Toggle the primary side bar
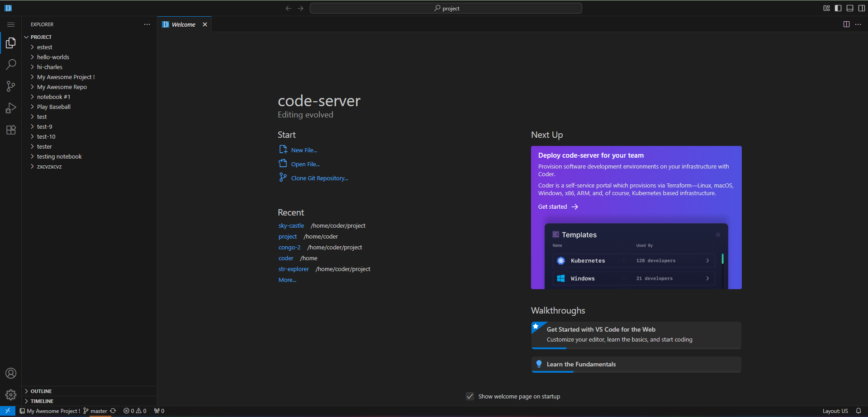868x417 pixels. coord(838,8)
